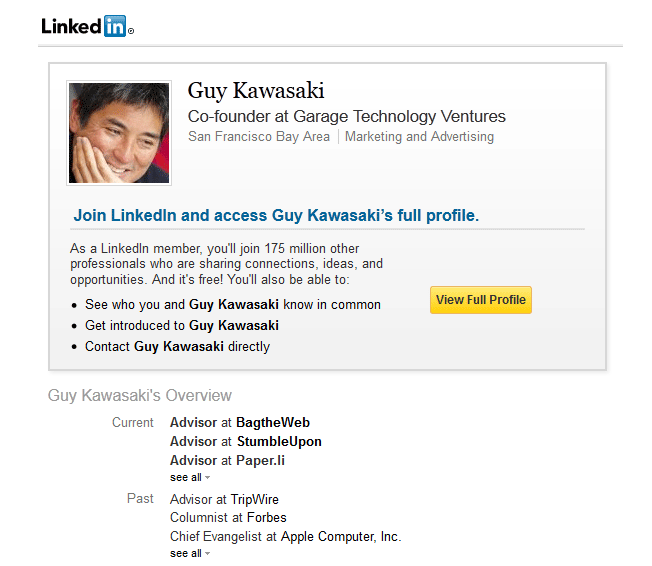Click San Francisco Bay Area location
The width and height of the screenshot is (652, 566).
tap(259, 137)
